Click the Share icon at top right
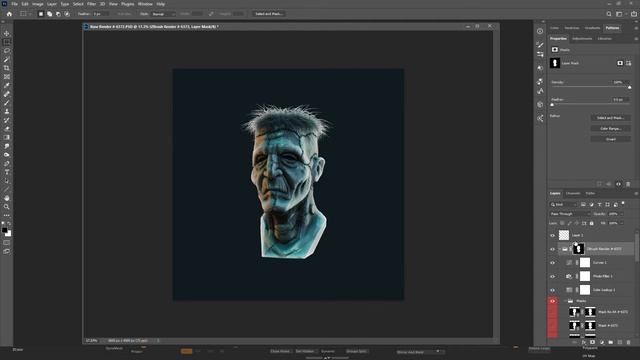The height and width of the screenshot is (360, 640). (x=633, y=14)
